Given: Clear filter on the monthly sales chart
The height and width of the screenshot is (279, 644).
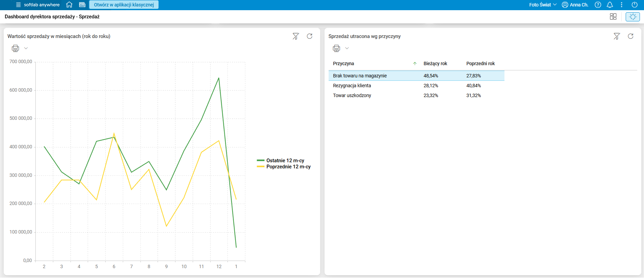Looking at the screenshot, I should [x=296, y=36].
